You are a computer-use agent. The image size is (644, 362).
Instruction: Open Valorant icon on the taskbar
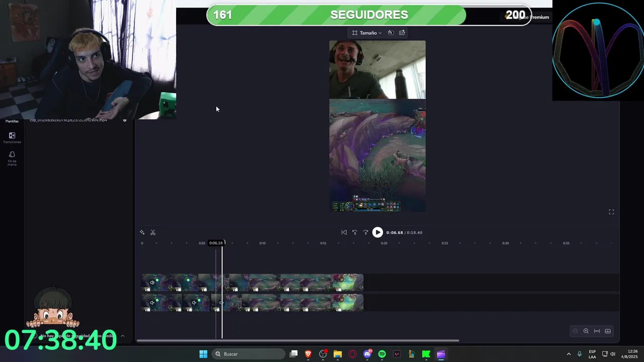coord(396,354)
